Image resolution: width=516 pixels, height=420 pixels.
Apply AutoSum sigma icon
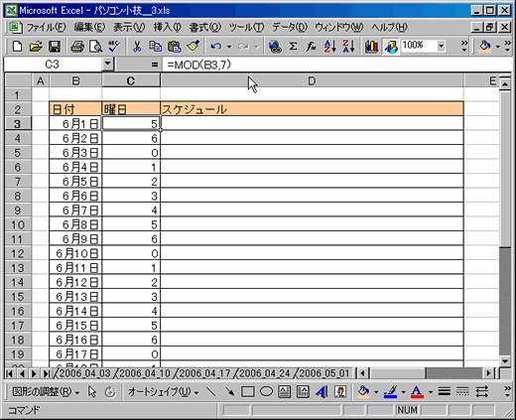293,47
